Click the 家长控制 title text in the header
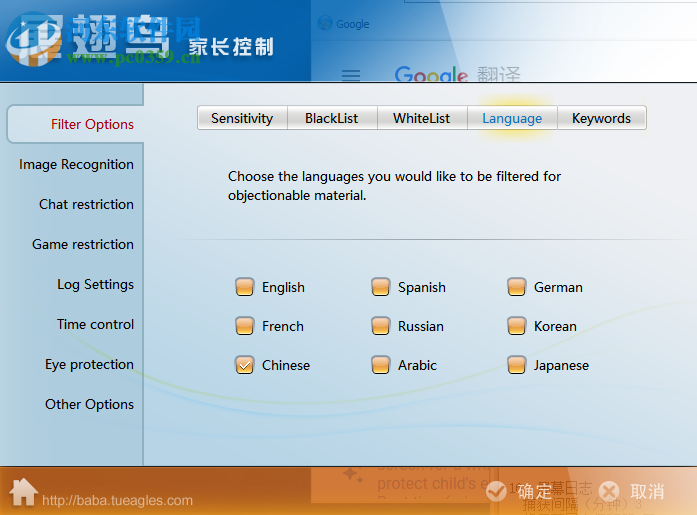 231,47
